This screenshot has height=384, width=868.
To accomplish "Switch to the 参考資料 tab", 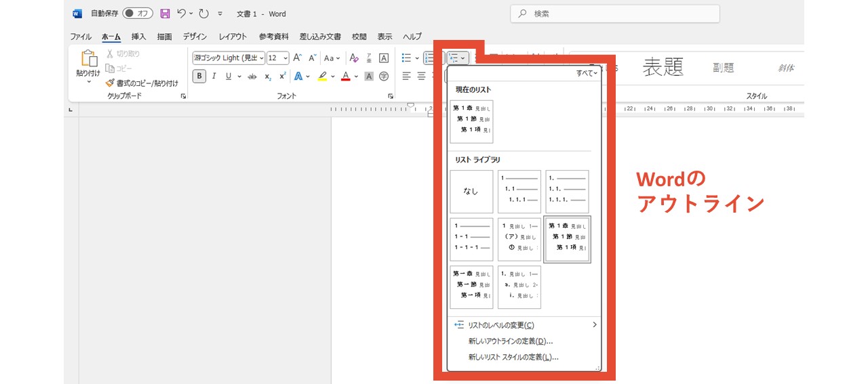I will coord(273,37).
